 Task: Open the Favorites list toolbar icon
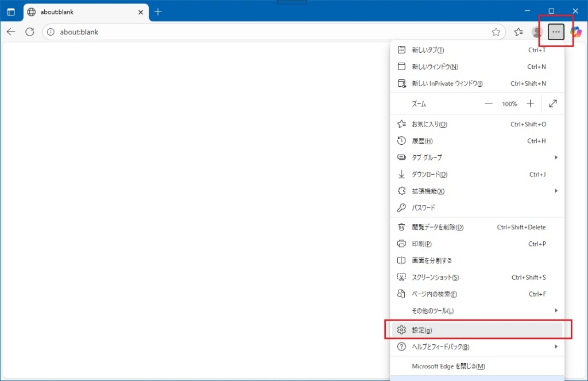point(519,32)
